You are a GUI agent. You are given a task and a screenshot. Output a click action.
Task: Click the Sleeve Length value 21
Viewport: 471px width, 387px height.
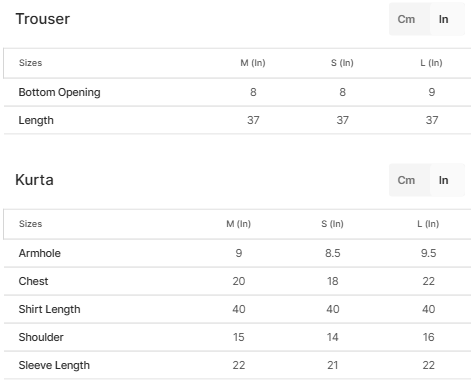pos(333,365)
